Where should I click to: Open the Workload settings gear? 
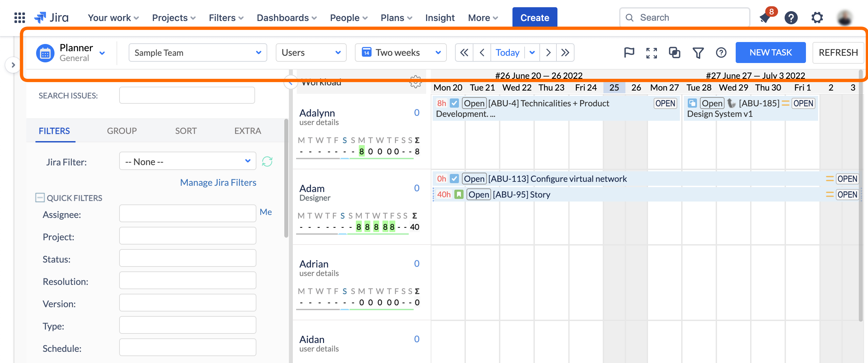click(416, 81)
